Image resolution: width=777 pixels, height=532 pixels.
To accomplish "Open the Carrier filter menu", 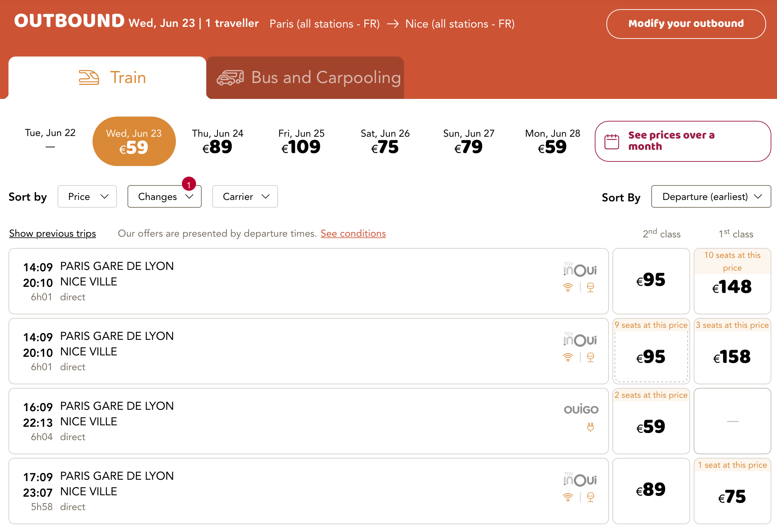I will [245, 196].
